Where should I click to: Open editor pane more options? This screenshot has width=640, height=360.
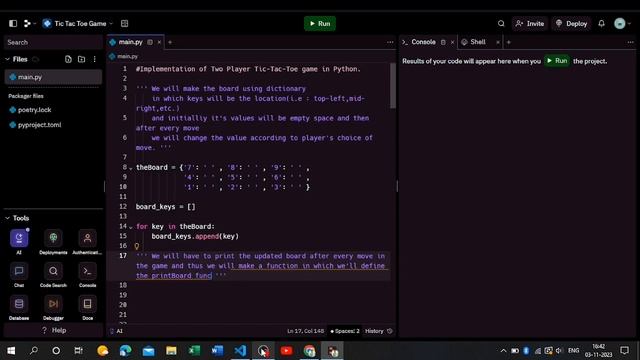390,42
